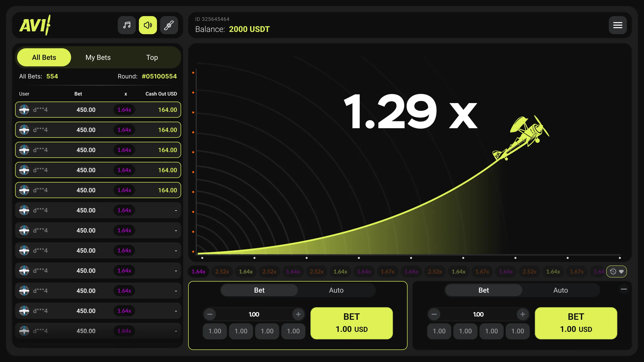Click the 164.00 cash out in first row

pyautogui.click(x=168, y=110)
